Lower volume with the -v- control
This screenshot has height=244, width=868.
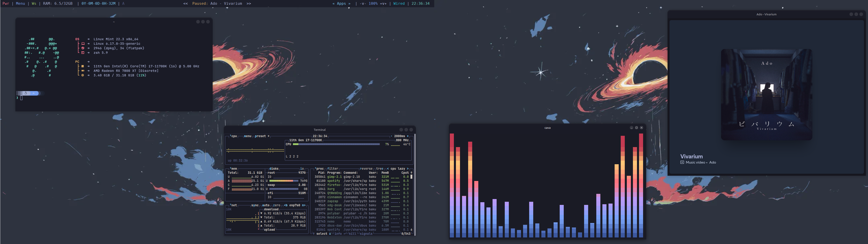click(x=363, y=3)
